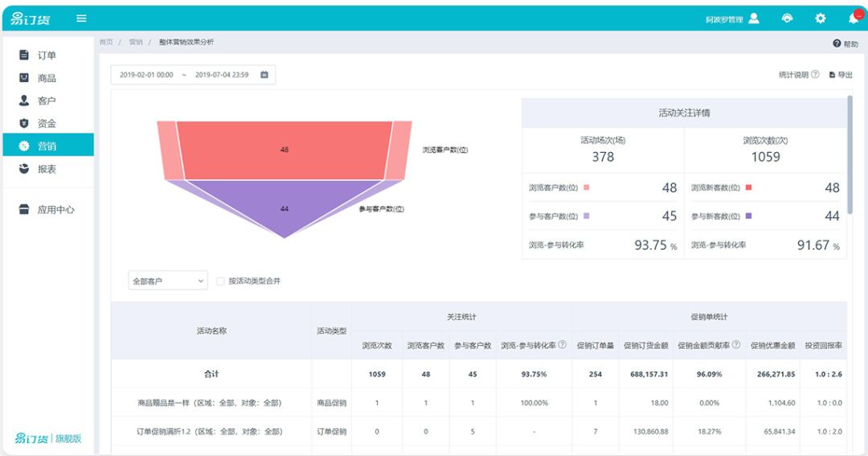Open the 商品 section in the sidebar
Viewport: 868px width, 456px height.
pyautogui.click(x=47, y=78)
